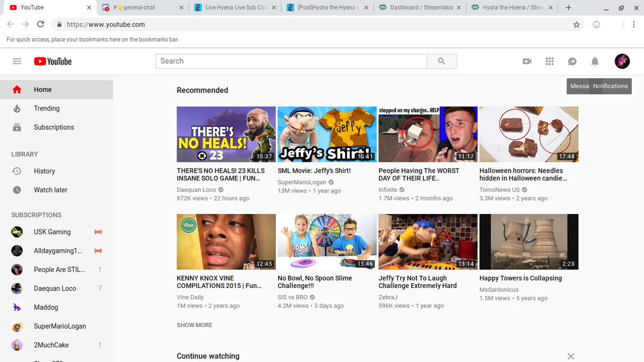Viewport: 644px width, 362px height.
Task: Visit ZebraJ channel link
Action: 389,297
